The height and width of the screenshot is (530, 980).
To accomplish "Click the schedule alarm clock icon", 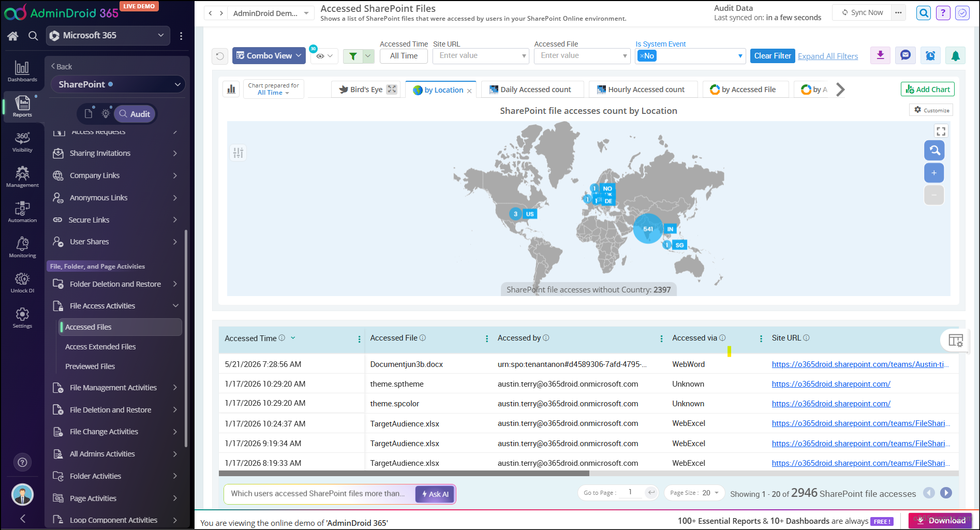I will tap(930, 55).
